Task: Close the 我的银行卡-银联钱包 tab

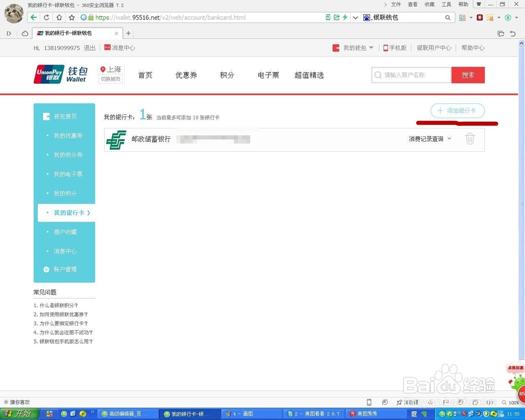Action: pyautogui.click(x=116, y=33)
